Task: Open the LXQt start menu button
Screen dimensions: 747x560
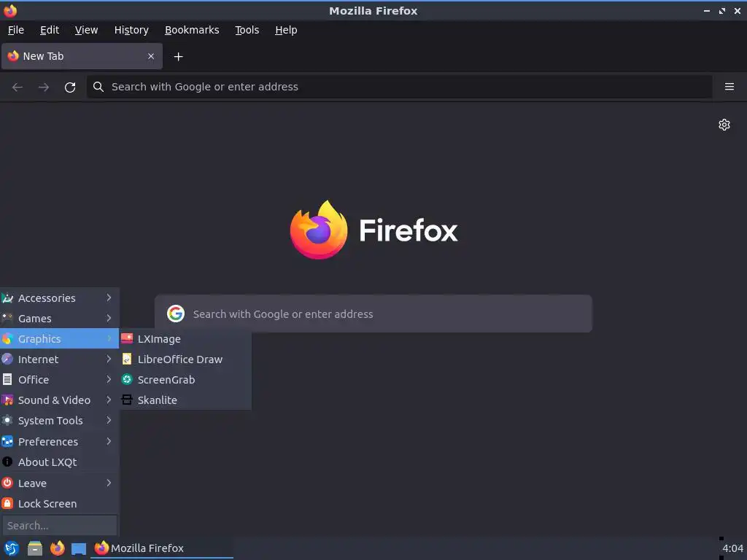Action: click(12, 548)
